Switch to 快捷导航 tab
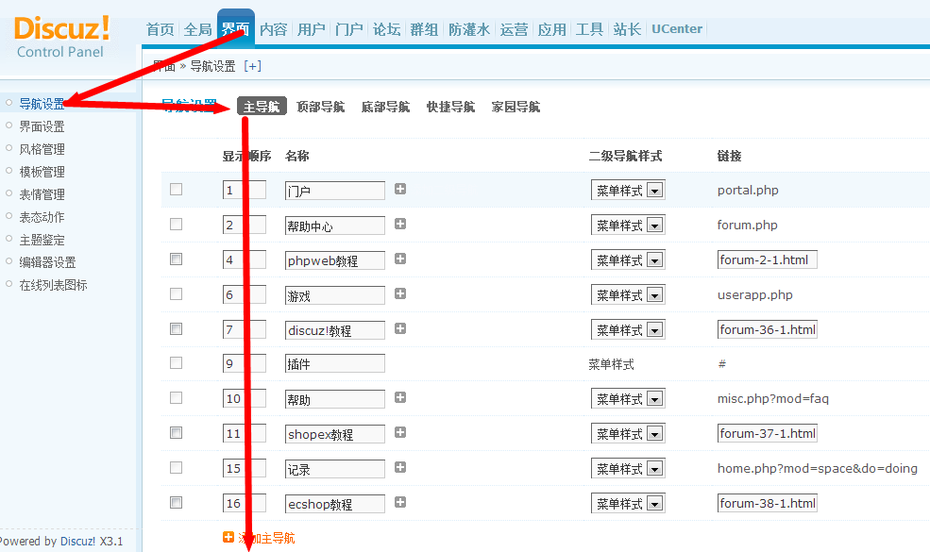 (451, 107)
